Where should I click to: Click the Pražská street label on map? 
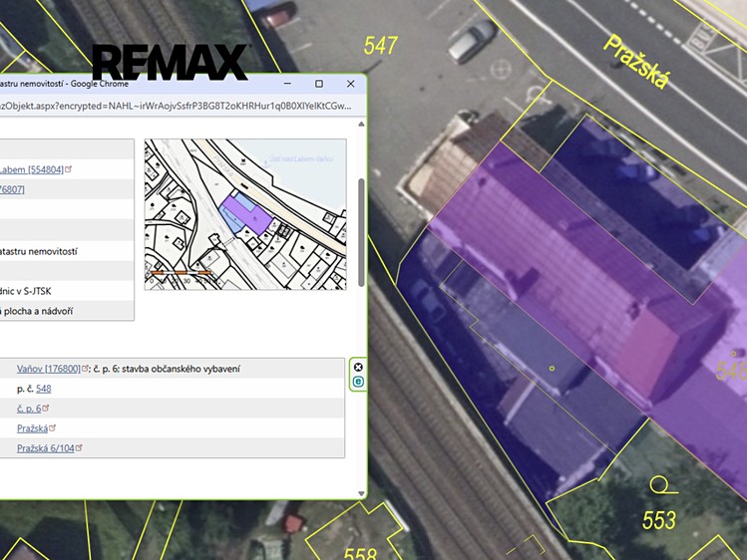pos(636,62)
